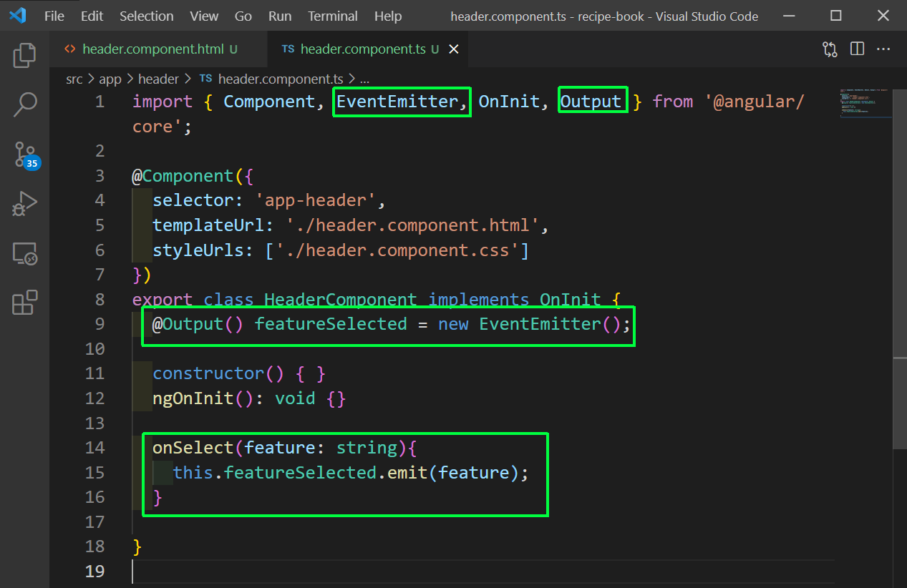The image size is (907, 588).
Task: Click Output in the import statement
Action: [x=591, y=102]
